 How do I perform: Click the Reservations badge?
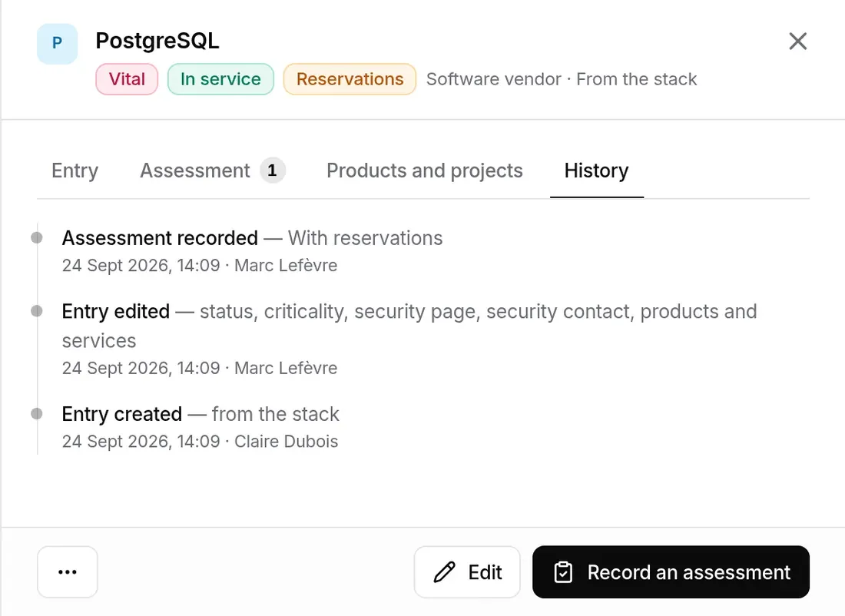click(350, 79)
